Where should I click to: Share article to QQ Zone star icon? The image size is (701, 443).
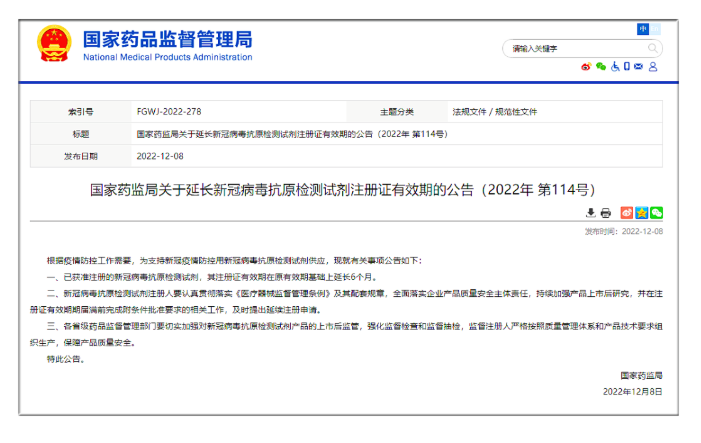pos(642,212)
